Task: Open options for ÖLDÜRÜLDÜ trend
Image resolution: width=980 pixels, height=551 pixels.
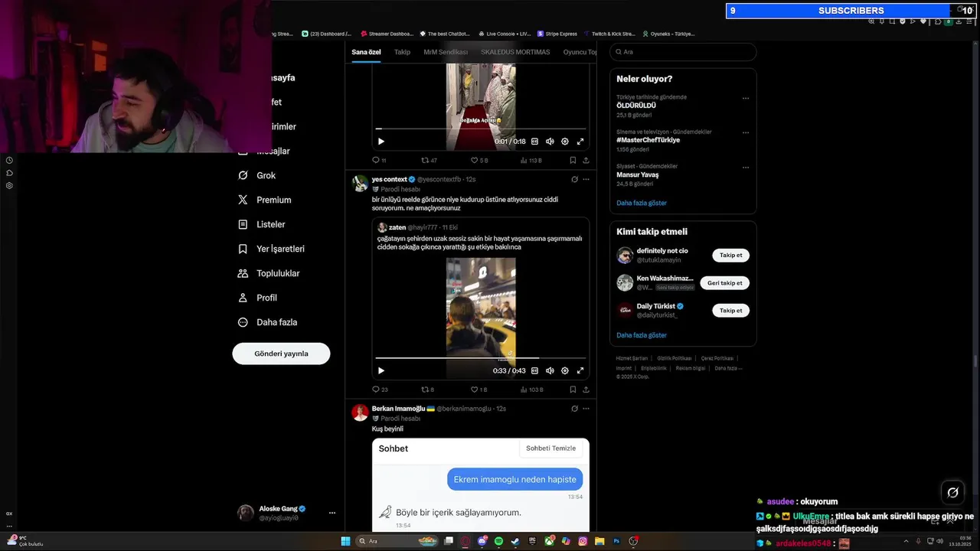Action: click(x=746, y=98)
